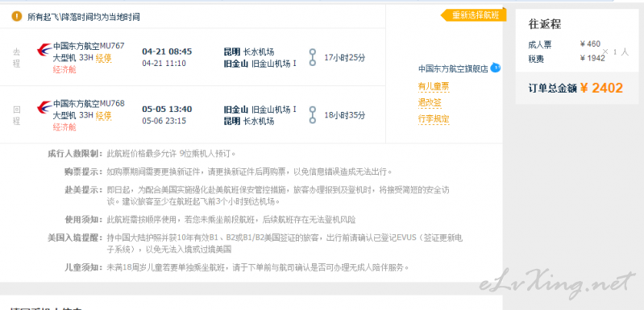Screen dimensions: 644x310
Task: Select flight number text 中国东方航空MU767
Action: coord(89,46)
